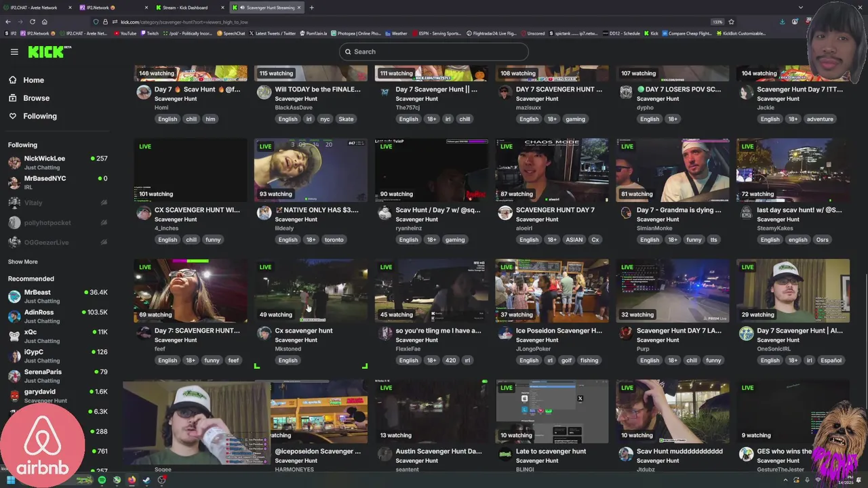The width and height of the screenshot is (868, 488).
Task: Open Vitaly offline followed channel
Action: (x=58, y=203)
